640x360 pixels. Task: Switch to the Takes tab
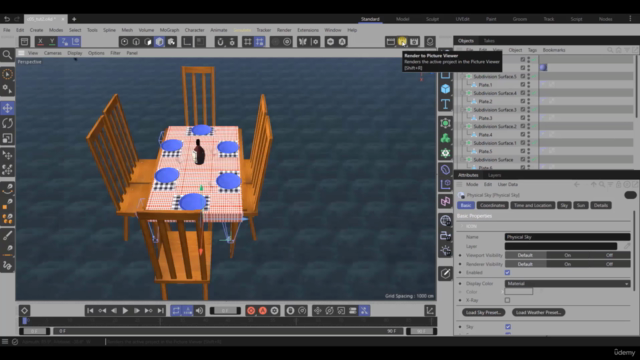pos(489,41)
